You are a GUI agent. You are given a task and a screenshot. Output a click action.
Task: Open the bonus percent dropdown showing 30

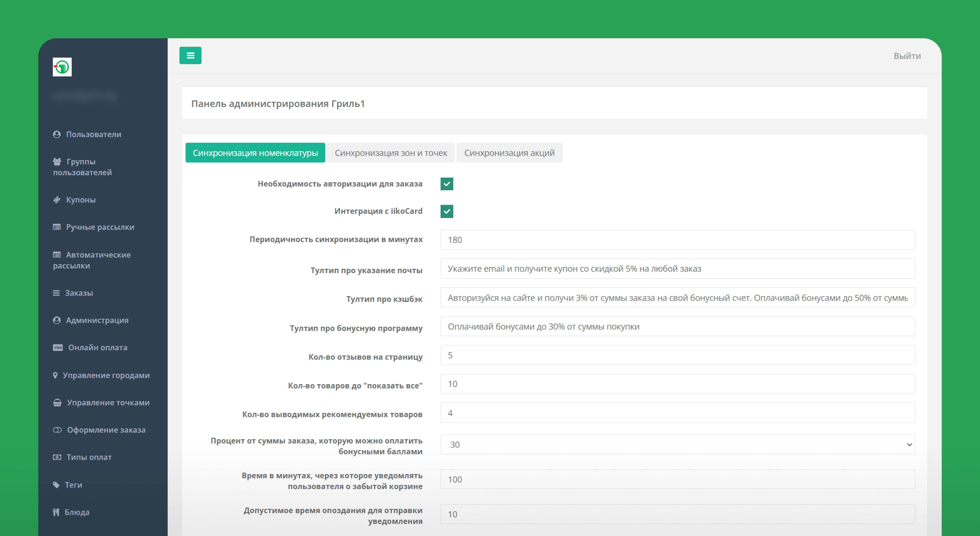677,444
